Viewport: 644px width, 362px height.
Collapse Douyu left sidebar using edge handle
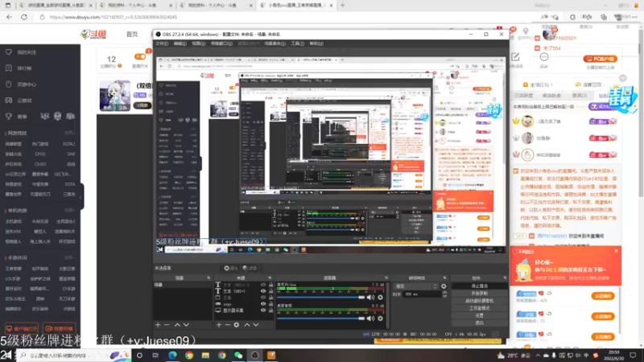pyautogui.click(x=81, y=196)
